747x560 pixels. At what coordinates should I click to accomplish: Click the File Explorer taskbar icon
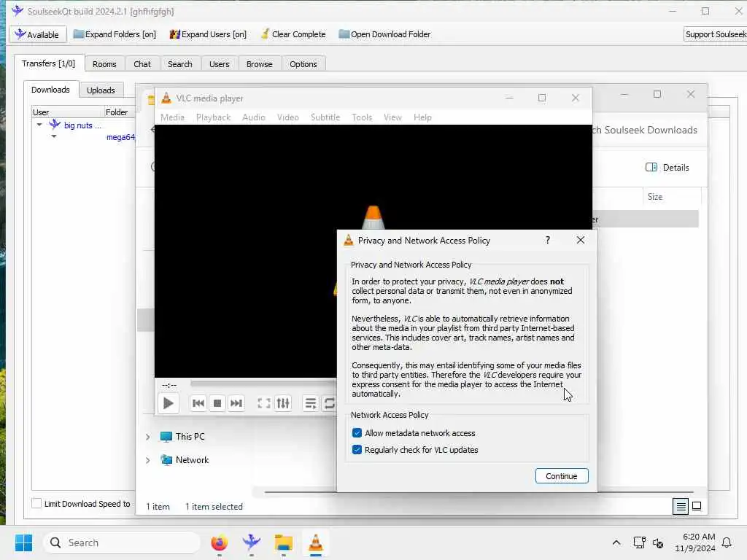click(x=284, y=542)
